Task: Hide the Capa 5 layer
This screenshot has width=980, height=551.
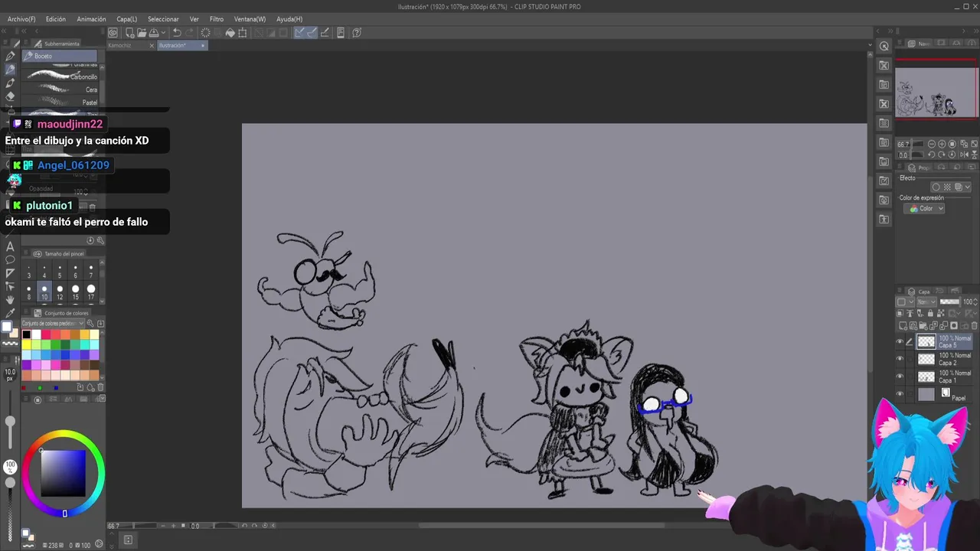Action: (900, 341)
